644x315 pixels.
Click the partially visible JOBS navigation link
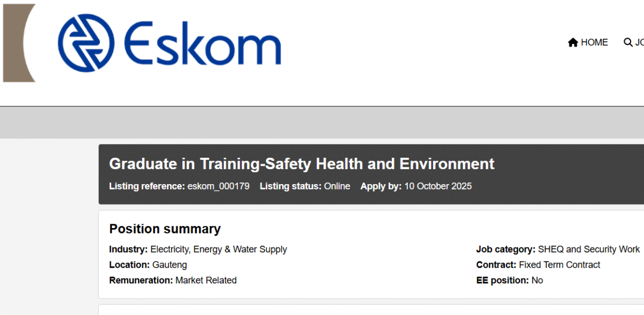coord(640,42)
